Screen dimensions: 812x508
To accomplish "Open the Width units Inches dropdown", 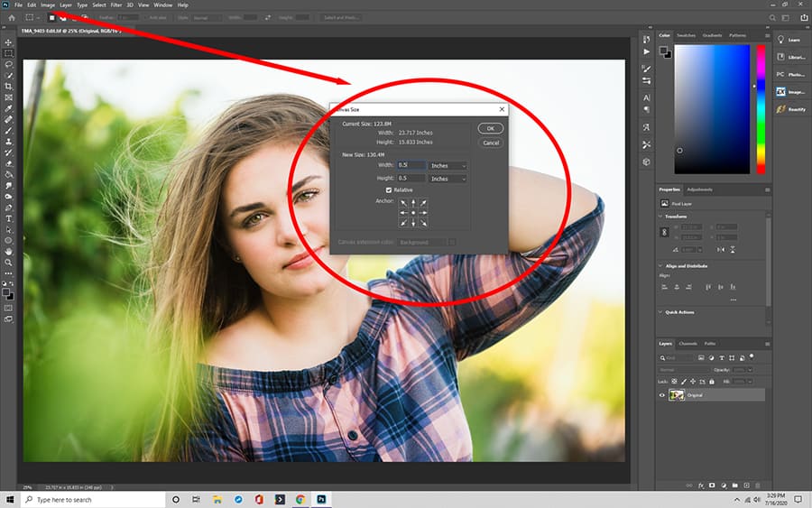I will 448,166.
